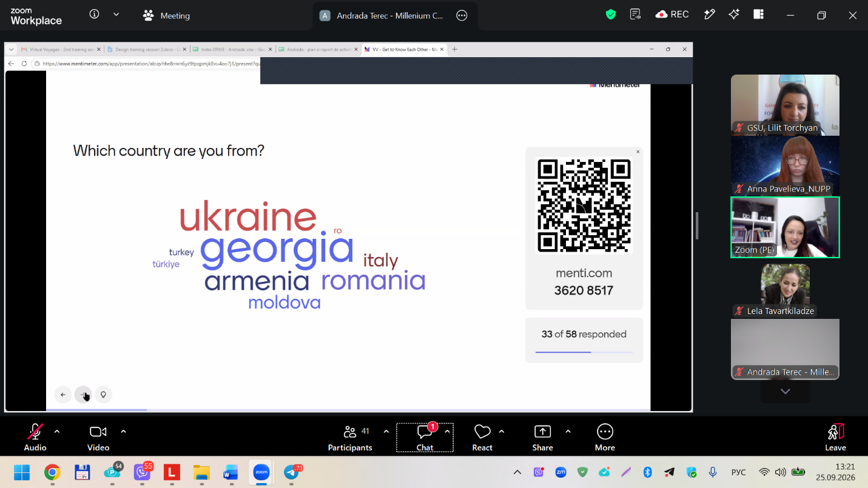Open the Participants panel
868x488 pixels.
pos(350,437)
